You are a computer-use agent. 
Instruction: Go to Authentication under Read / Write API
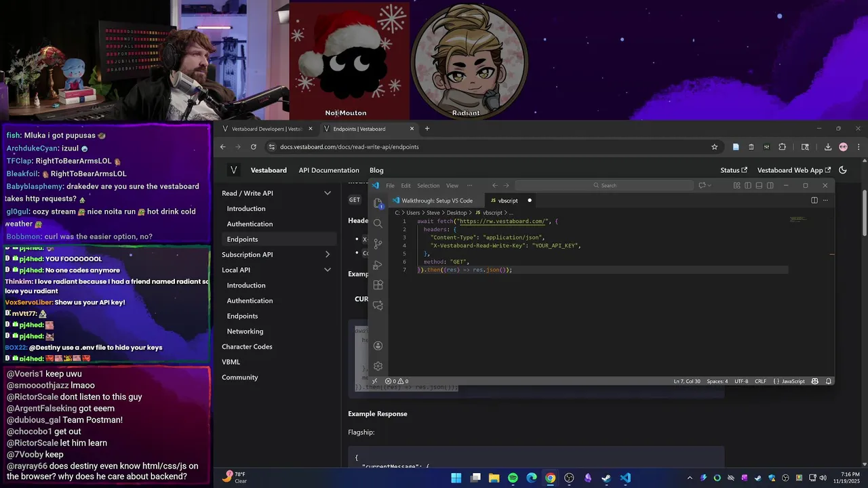pos(250,224)
